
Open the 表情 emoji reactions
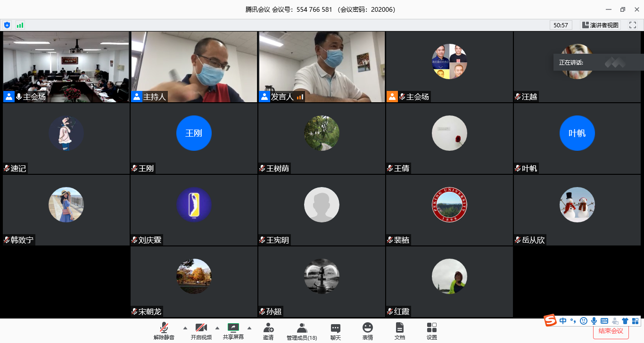[368, 331]
